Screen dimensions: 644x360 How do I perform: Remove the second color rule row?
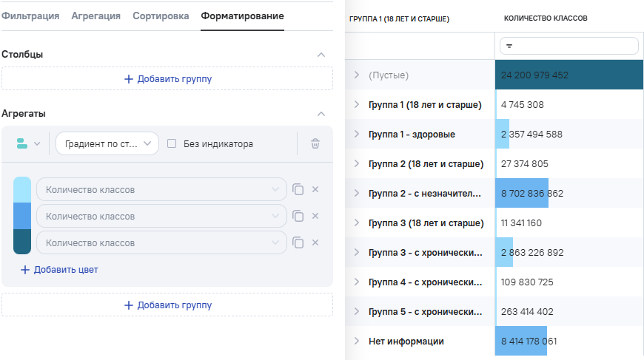click(315, 217)
